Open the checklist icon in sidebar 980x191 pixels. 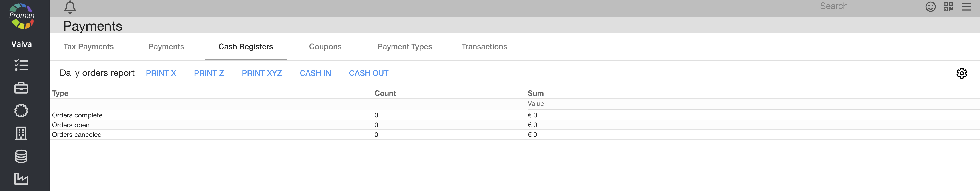pos(21,65)
